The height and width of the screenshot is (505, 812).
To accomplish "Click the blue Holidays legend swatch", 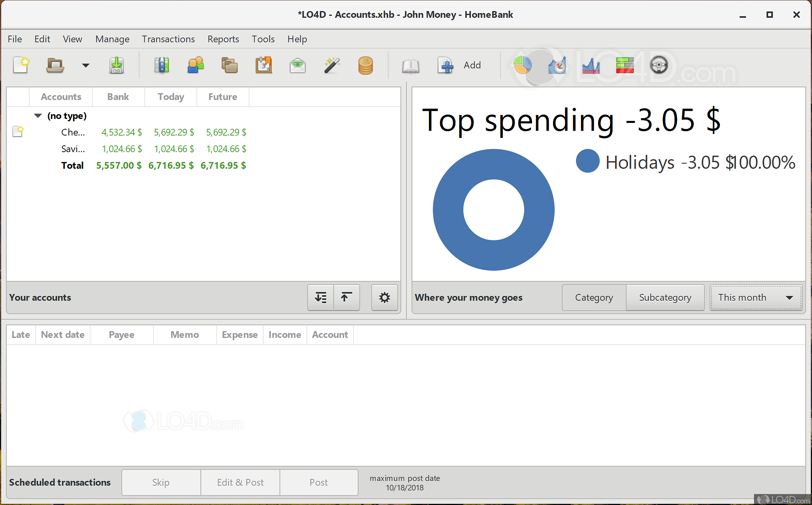I will click(x=587, y=161).
